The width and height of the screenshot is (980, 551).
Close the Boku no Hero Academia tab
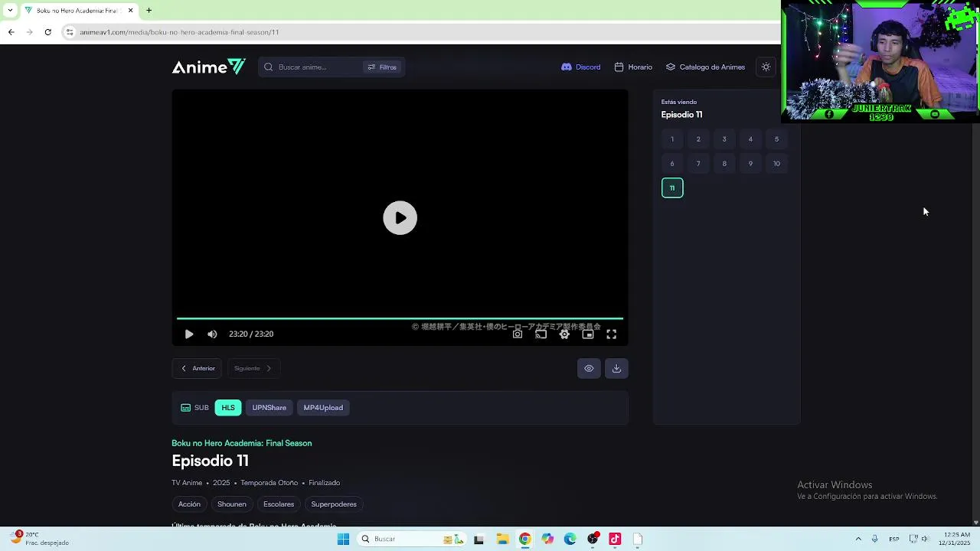click(x=130, y=10)
